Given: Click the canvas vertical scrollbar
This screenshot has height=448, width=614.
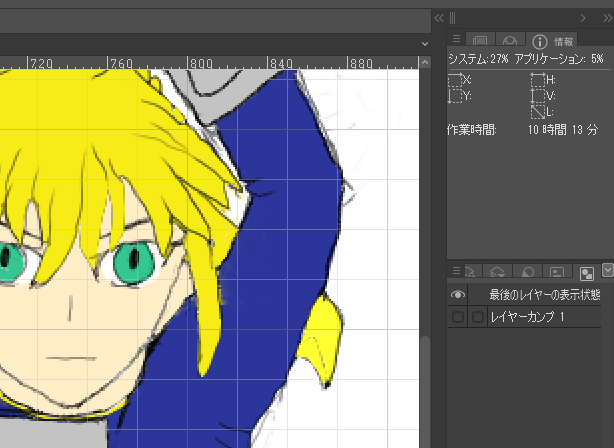Looking at the screenshot, I should tap(425, 390).
